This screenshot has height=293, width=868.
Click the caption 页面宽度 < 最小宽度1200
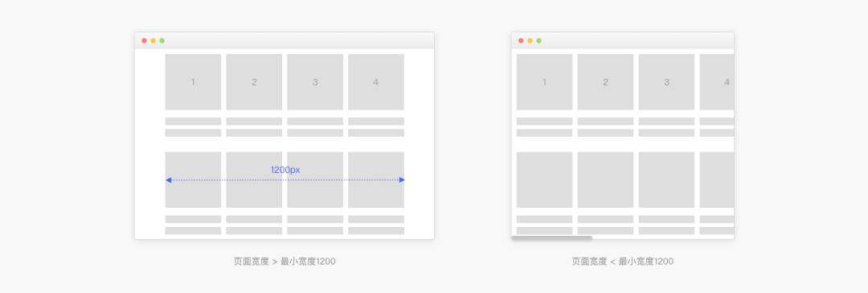tap(623, 262)
